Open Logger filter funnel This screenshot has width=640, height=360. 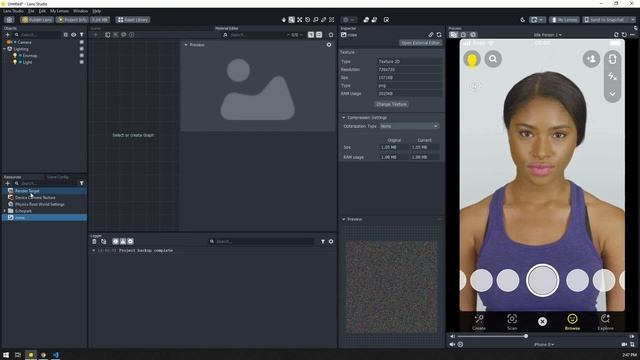(x=323, y=242)
